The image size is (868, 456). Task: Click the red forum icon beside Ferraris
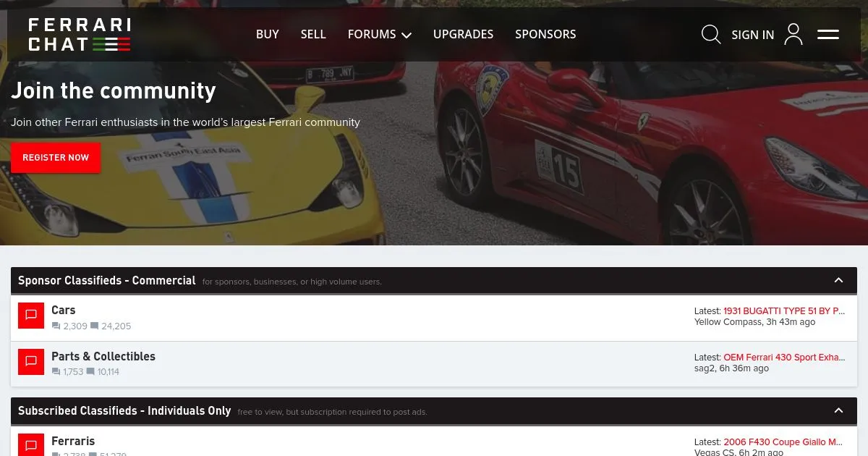(31, 444)
